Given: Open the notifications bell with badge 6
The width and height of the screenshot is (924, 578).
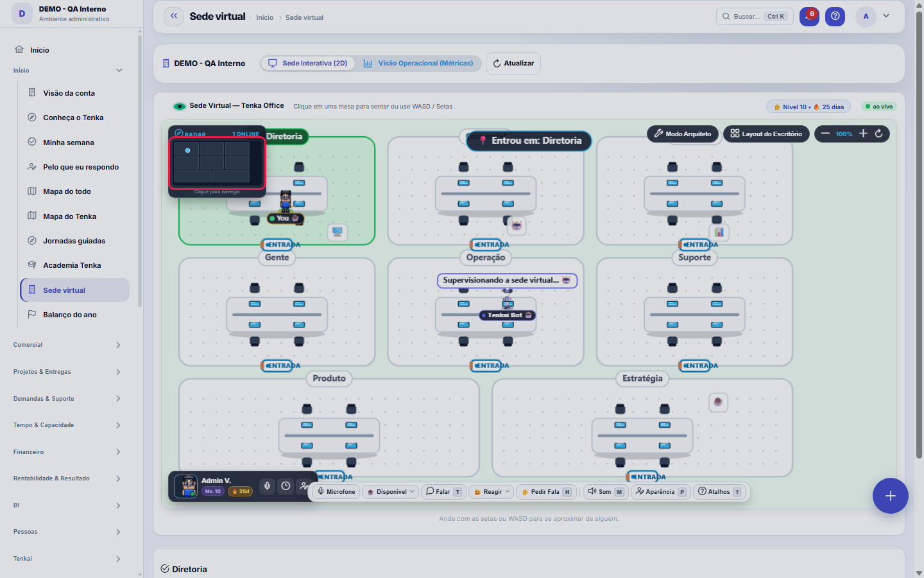Looking at the screenshot, I should pos(809,17).
